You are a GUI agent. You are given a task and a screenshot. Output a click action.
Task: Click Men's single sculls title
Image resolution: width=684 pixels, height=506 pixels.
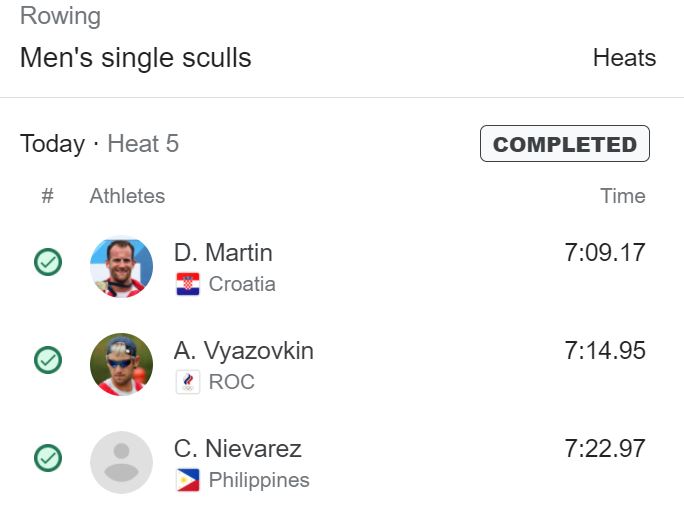136,58
